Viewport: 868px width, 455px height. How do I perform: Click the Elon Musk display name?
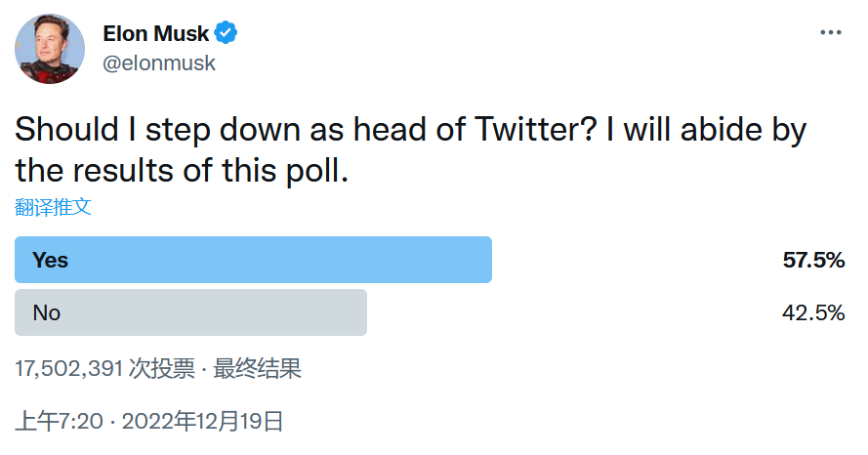click(x=156, y=34)
